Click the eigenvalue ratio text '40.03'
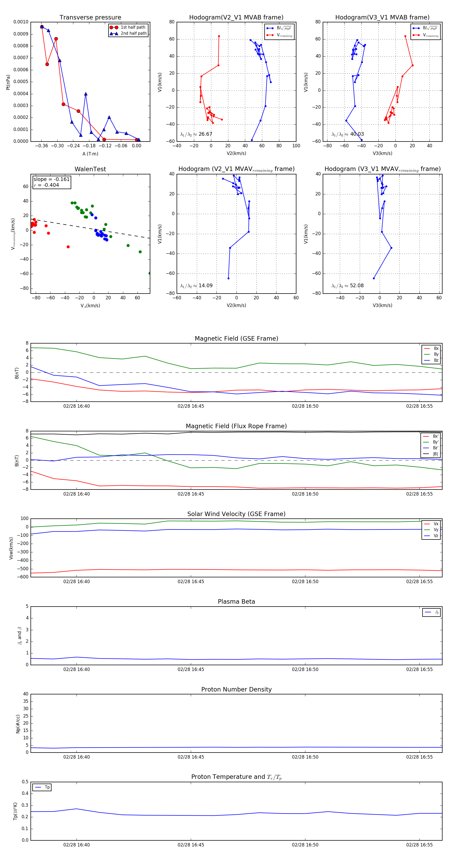The width and height of the screenshot is (473, 868). 357,134
